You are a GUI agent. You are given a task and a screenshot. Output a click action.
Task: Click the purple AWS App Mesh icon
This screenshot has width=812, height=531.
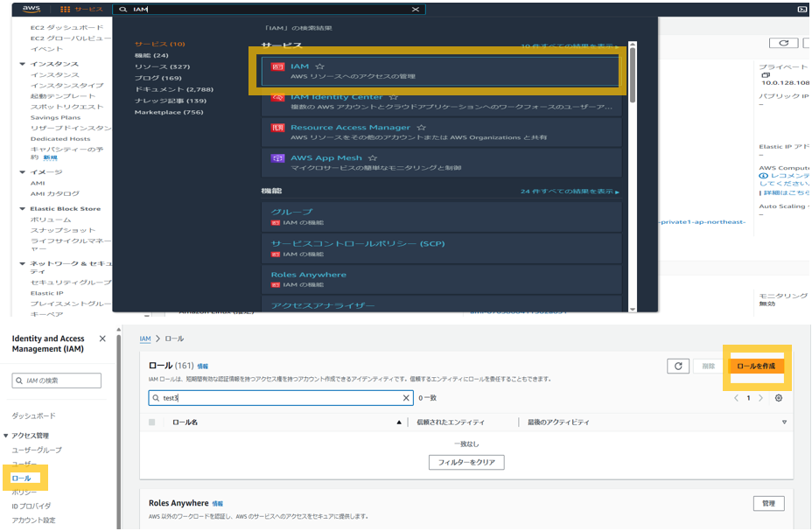(x=277, y=157)
